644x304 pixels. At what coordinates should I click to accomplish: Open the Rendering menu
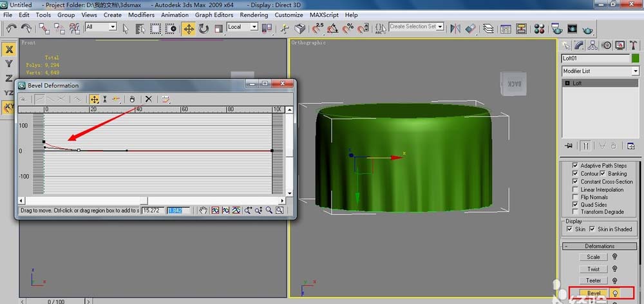pyautogui.click(x=253, y=14)
